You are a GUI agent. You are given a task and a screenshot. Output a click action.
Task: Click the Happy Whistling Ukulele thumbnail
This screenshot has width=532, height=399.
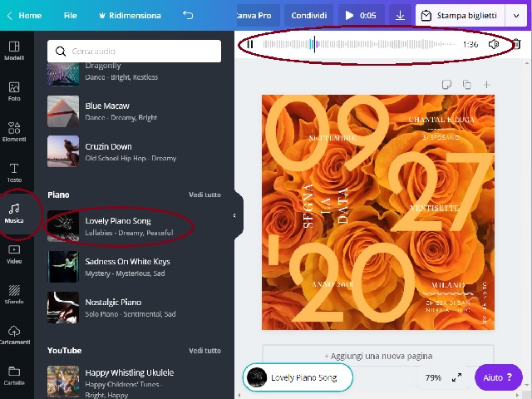pyautogui.click(x=63, y=382)
